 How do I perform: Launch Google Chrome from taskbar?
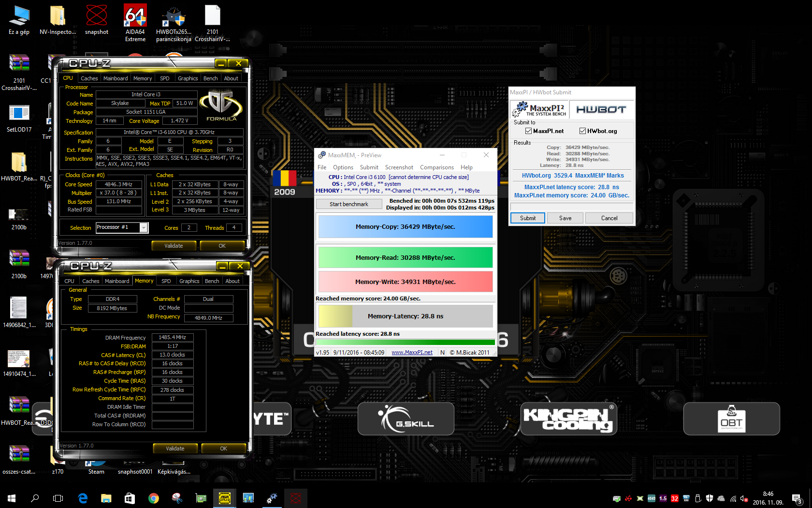(153, 498)
